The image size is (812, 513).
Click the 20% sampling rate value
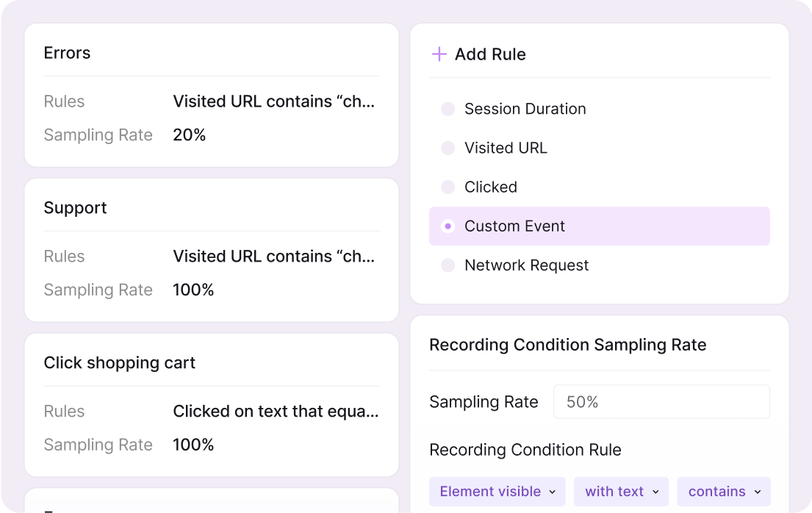pos(189,135)
